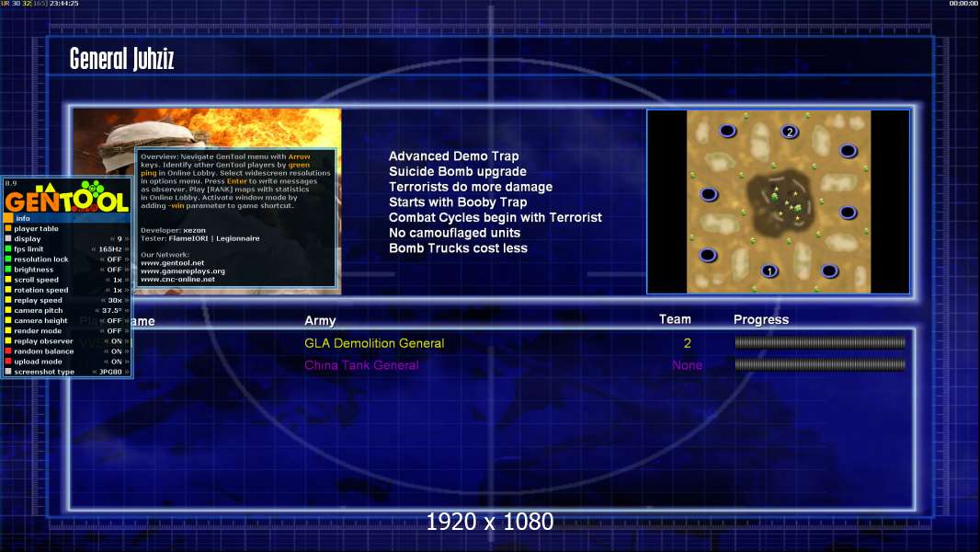Click right arrow of display value 9
Image resolution: width=980 pixels, height=552 pixels.
(127, 239)
